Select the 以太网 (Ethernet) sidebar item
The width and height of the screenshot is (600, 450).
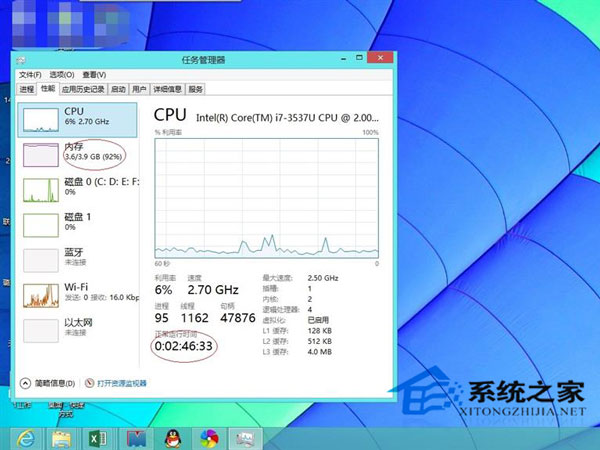(x=77, y=330)
